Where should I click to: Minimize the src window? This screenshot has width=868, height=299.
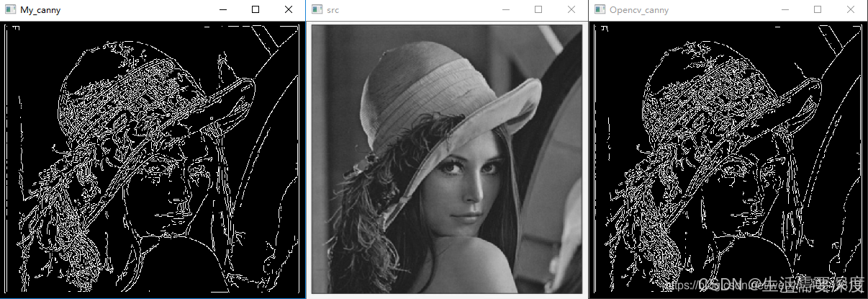point(506,10)
